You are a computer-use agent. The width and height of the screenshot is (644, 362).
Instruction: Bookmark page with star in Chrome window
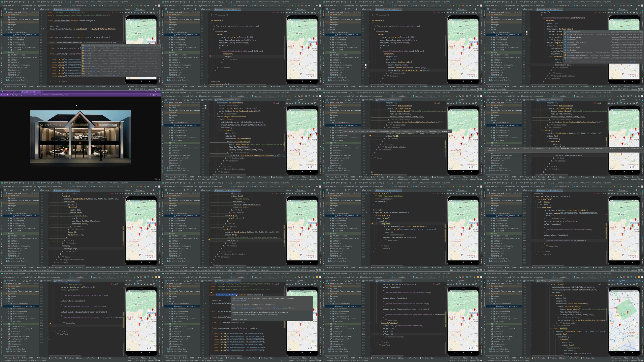151,95
